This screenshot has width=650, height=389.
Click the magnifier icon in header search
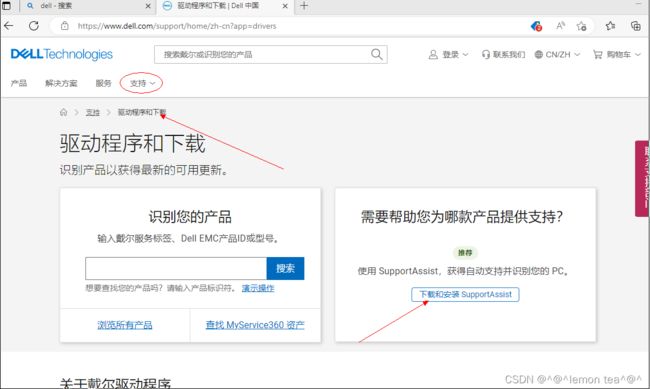[x=376, y=54]
